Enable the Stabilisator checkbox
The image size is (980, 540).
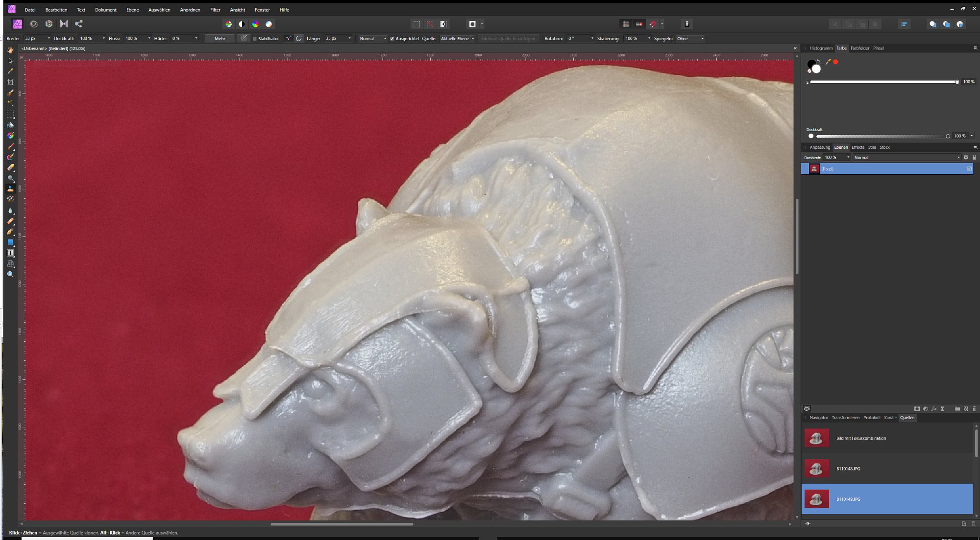click(x=255, y=39)
